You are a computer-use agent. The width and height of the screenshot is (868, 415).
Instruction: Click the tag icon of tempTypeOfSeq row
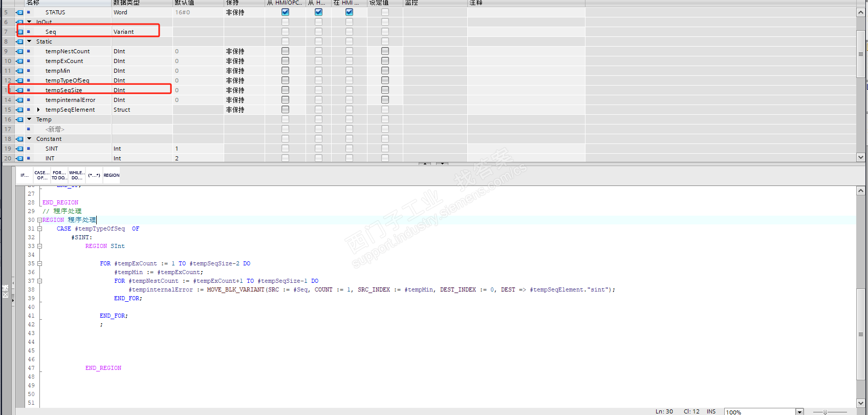(x=20, y=80)
